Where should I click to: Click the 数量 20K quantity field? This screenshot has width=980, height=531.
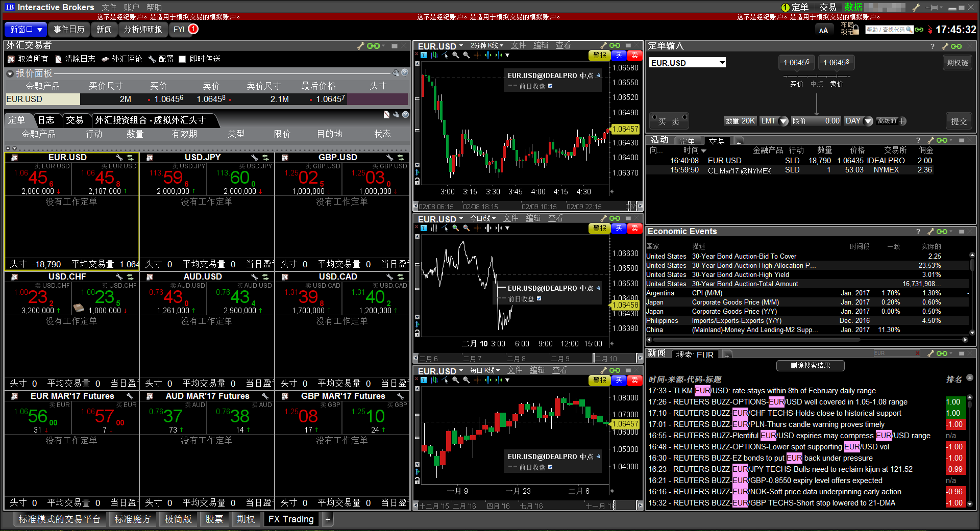[740, 121]
